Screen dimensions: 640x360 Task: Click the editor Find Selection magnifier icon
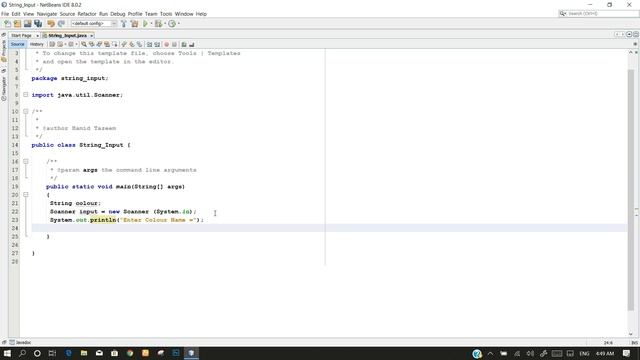[x=84, y=44]
